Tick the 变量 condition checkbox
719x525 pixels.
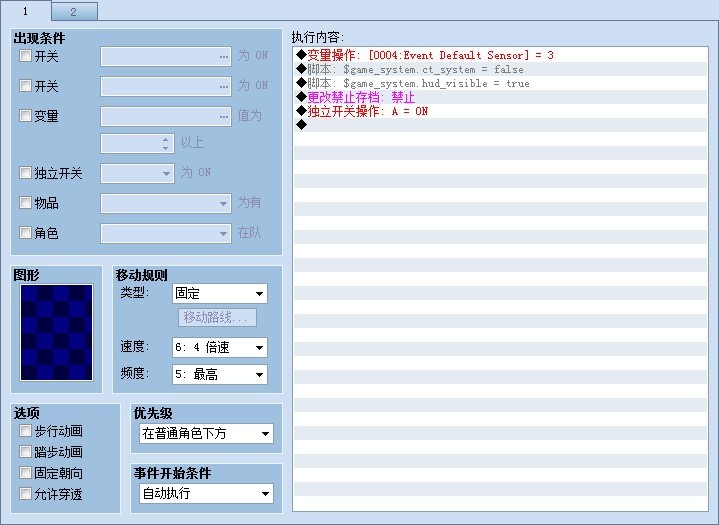pyautogui.click(x=25, y=116)
